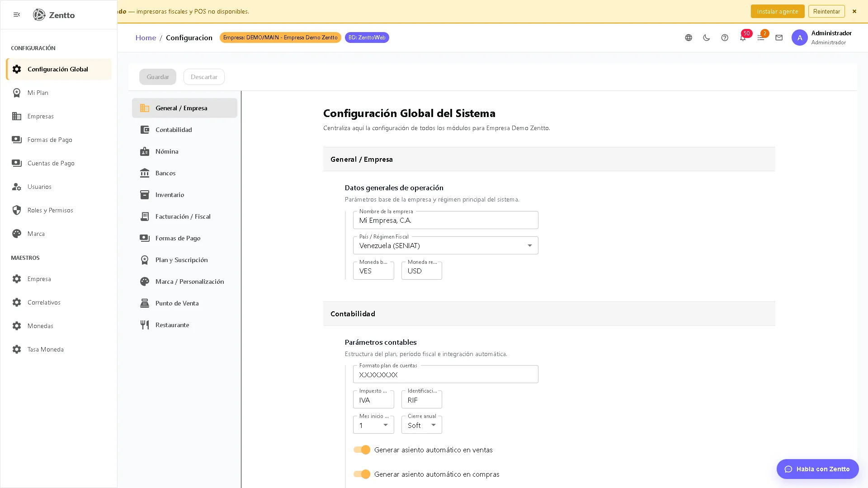Click the Descartar button
The width and height of the screenshot is (868, 488).
pos(204,77)
